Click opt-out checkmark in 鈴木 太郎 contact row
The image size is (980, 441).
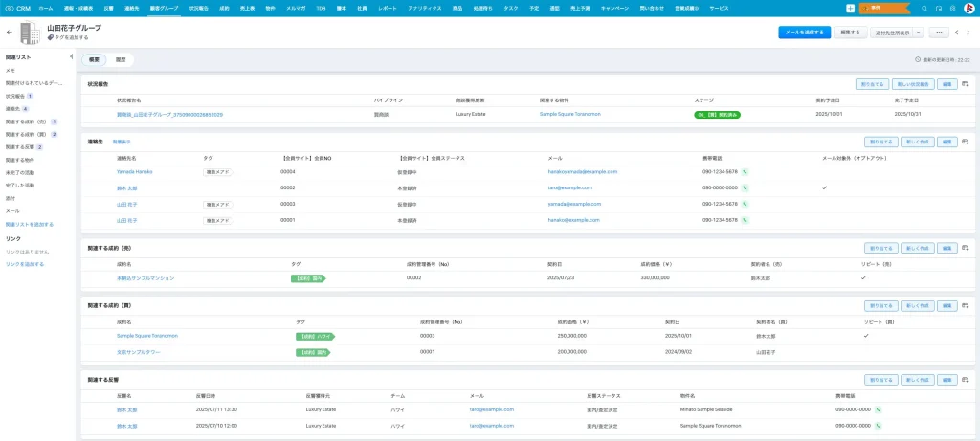point(824,188)
